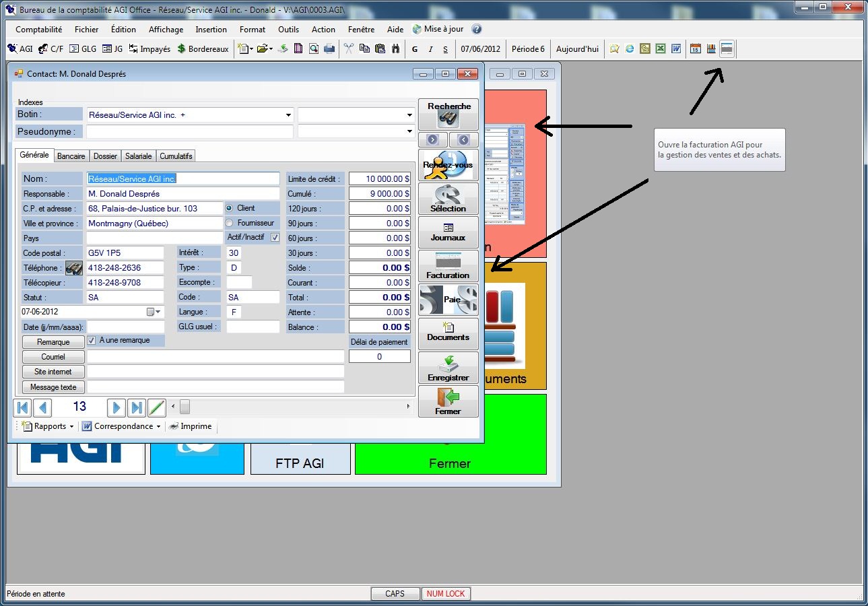Go to next contact record
The width and height of the screenshot is (868, 606).
click(116, 407)
